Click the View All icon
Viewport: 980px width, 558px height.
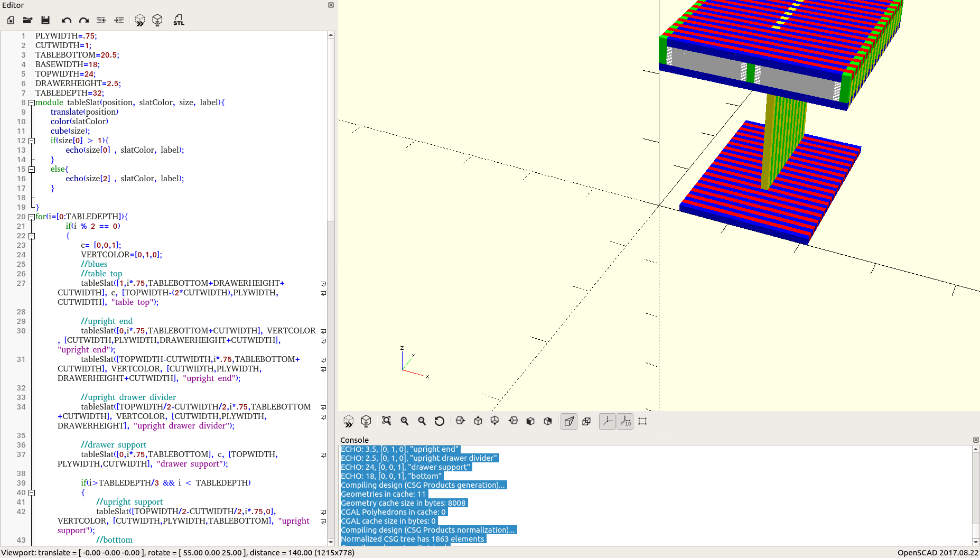(x=387, y=421)
